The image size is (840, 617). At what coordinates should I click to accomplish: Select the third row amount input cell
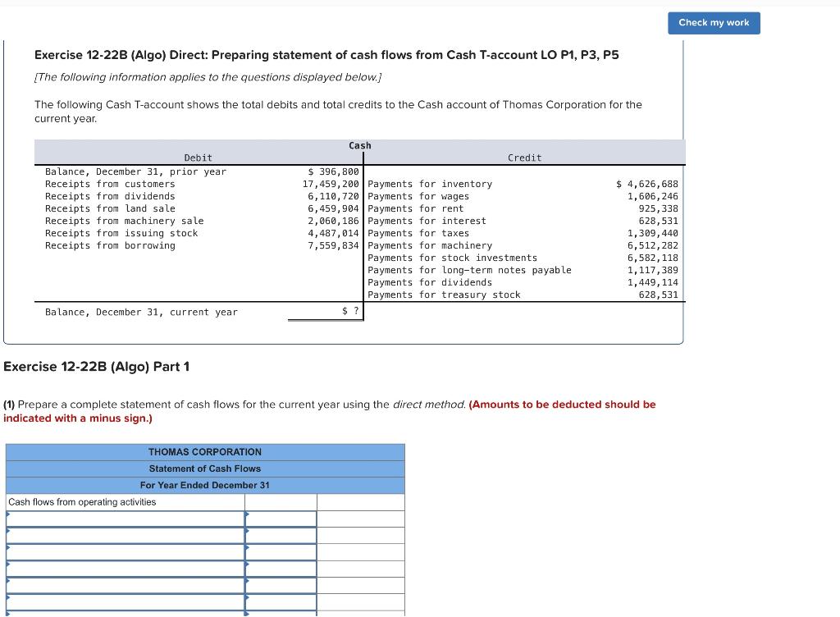coord(281,551)
